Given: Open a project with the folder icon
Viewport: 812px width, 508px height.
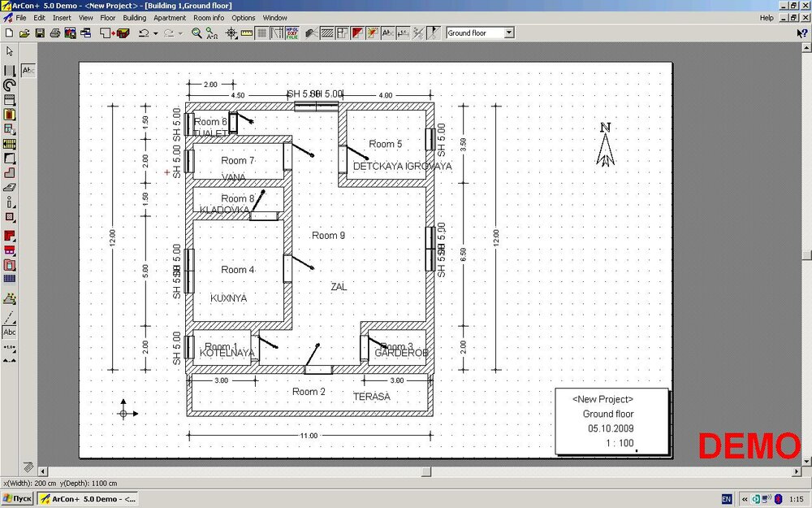Looking at the screenshot, I should pos(24,33).
